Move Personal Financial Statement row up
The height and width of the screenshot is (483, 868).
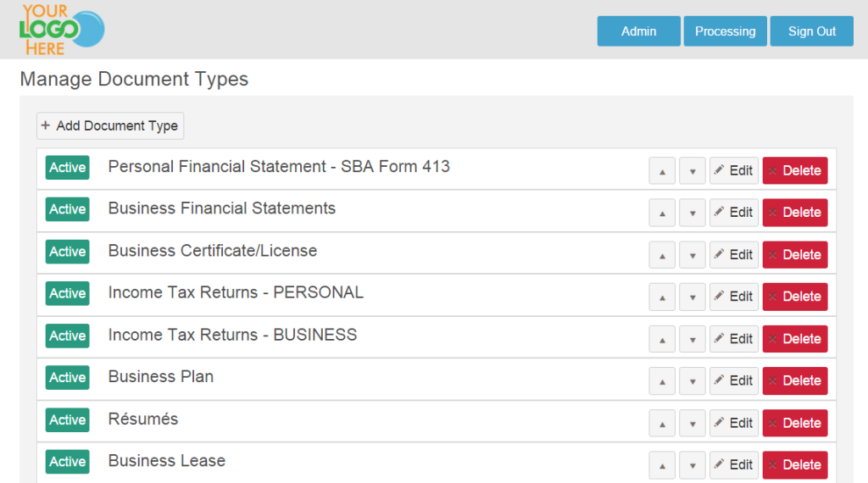[x=662, y=170]
